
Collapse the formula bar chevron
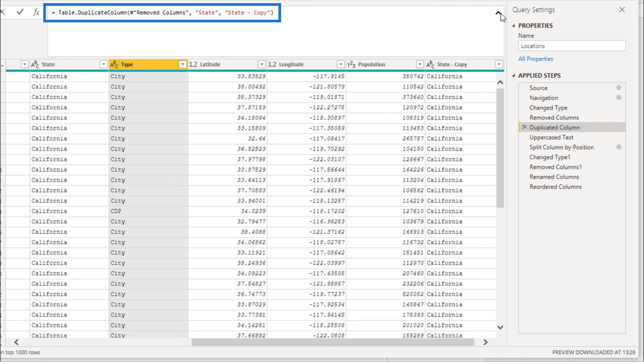click(x=498, y=13)
